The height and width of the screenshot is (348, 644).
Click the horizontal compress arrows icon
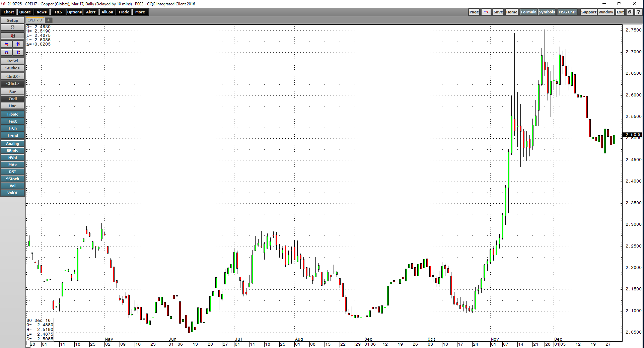tap(6, 53)
